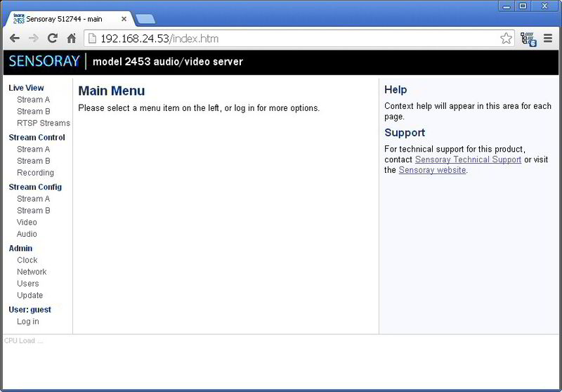The width and height of the screenshot is (562, 392).
Task: Open the browser extension icon beside the star
Action: pyautogui.click(x=528, y=39)
